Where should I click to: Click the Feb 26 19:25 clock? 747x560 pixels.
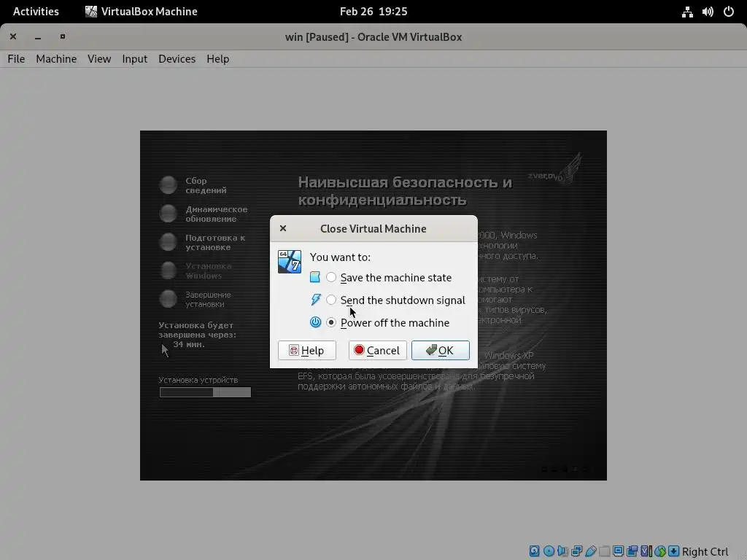[x=373, y=12]
